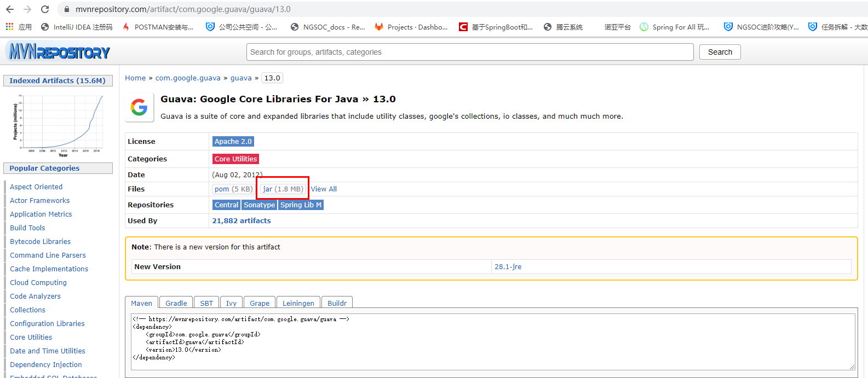This screenshot has height=378, width=868.
Task: Open the Projects growth chart thumbnail
Action: pyautogui.click(x=58, y=125)
